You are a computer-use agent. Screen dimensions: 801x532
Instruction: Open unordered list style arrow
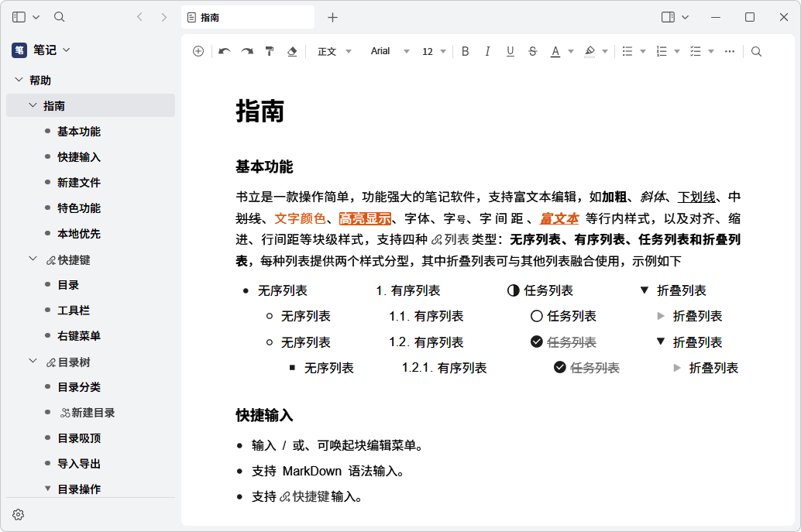[x=643, y=52]
